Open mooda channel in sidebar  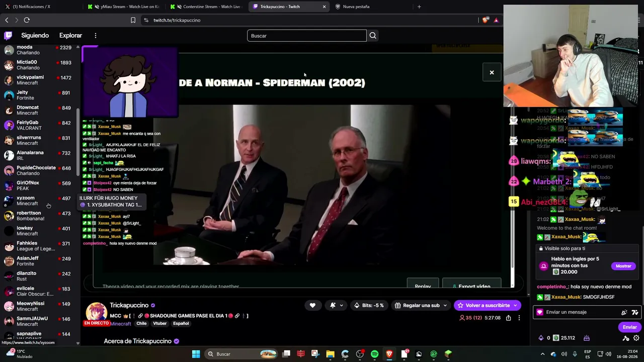point(39,50)
